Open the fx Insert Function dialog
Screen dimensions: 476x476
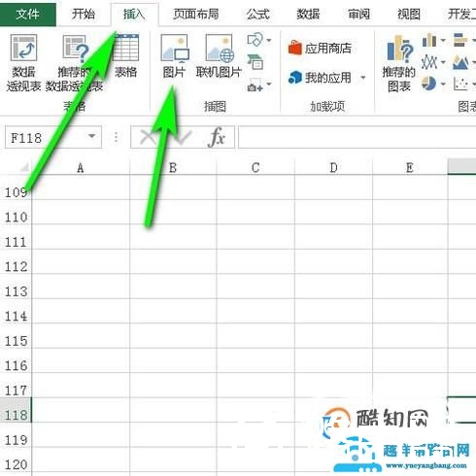[x=217, y=137]
